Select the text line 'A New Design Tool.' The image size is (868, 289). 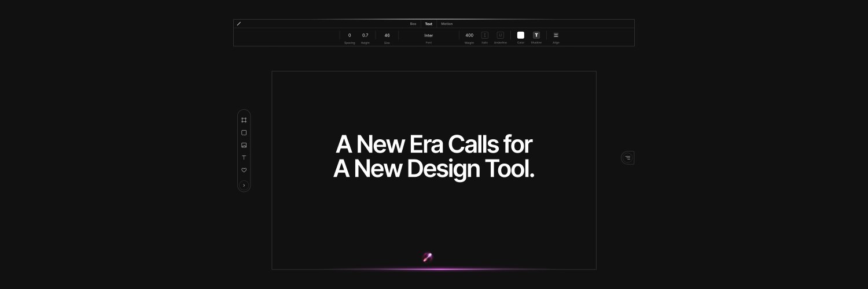(434, 168)
